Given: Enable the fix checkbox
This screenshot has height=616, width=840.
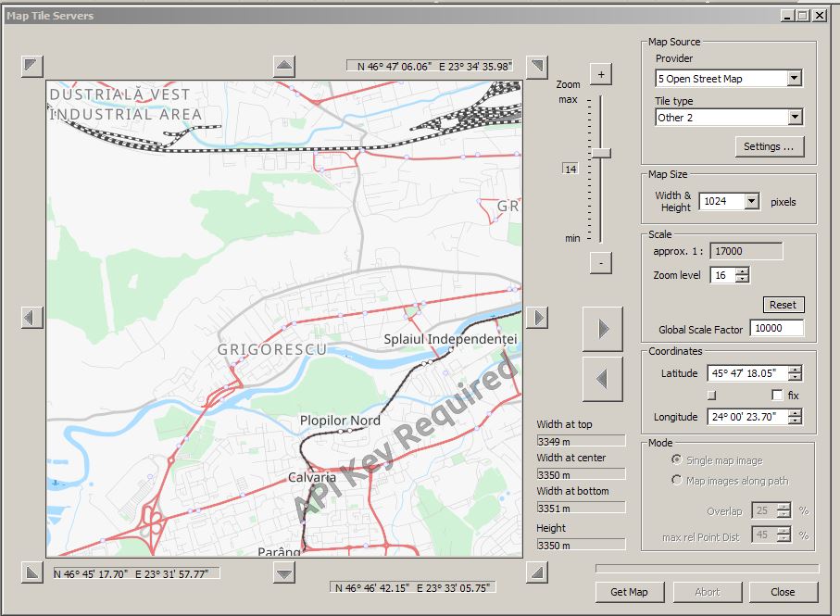Looking at the screenshot, I should (x=777, y=395).
